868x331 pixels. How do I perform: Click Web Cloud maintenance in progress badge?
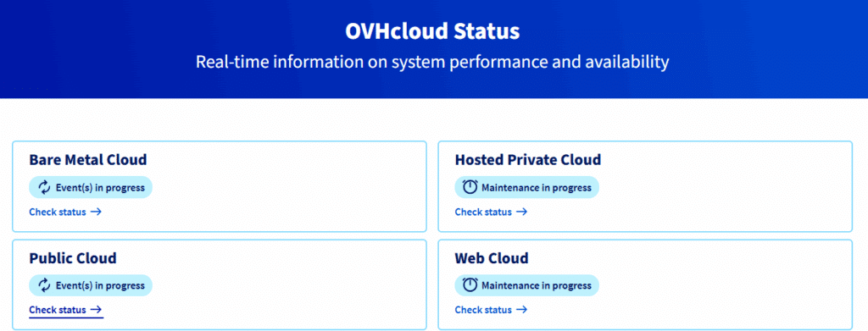(527, 285)
